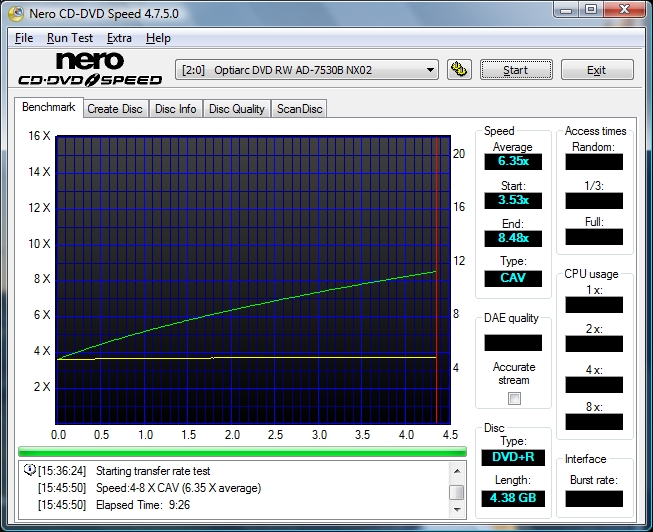
Task: Click the green transfer rate curve
Action: point(247,307)
